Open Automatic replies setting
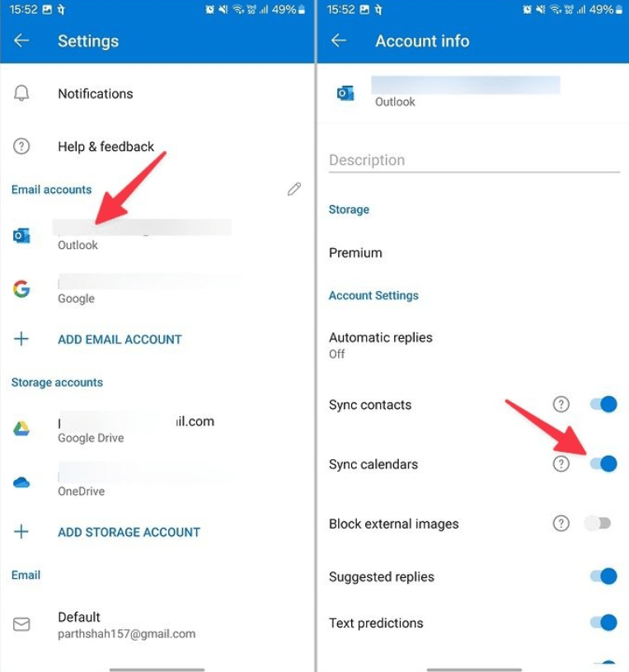 click(x=381, y=345)
